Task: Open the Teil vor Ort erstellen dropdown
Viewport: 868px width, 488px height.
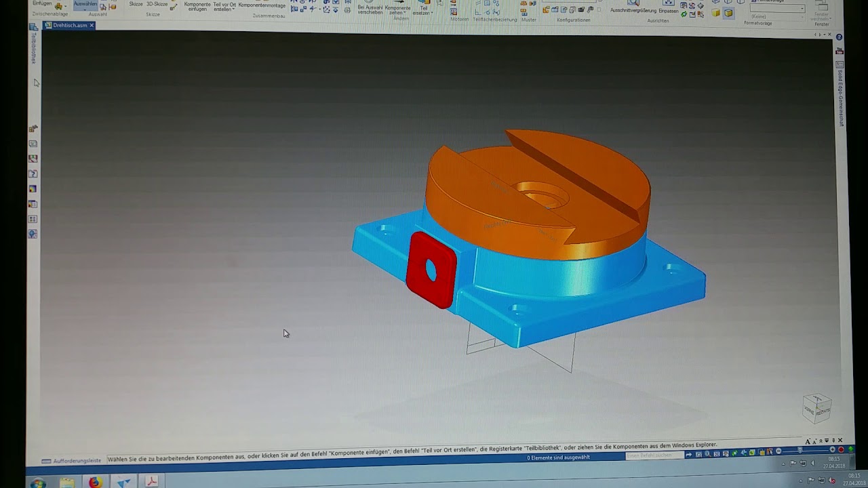Action: [x=224, y=7]
